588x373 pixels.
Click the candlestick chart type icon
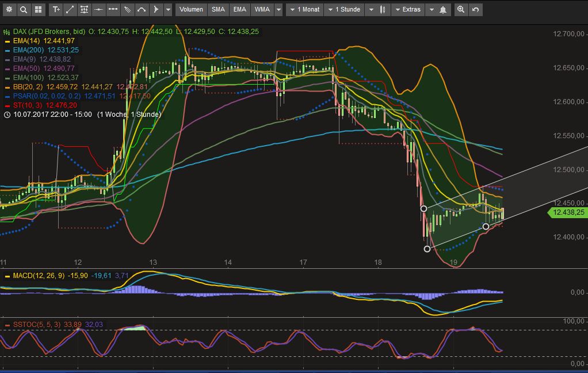tap(383, 10)
